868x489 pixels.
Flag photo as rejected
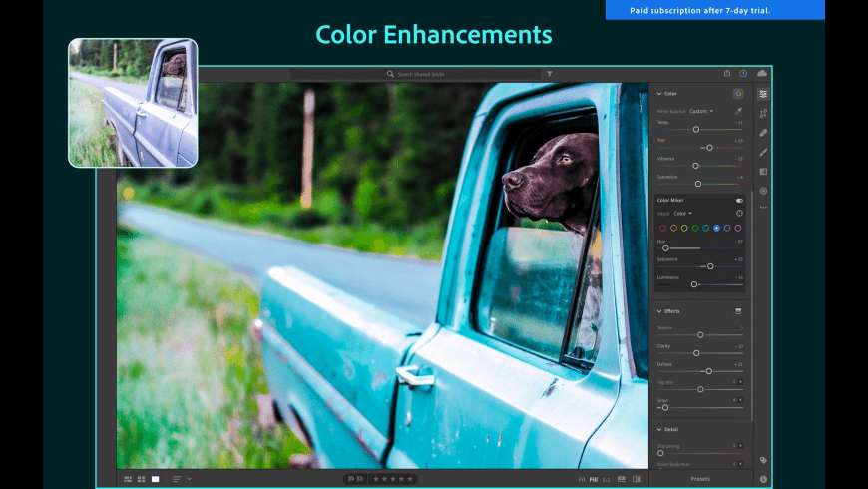click(x=360, y=479)
